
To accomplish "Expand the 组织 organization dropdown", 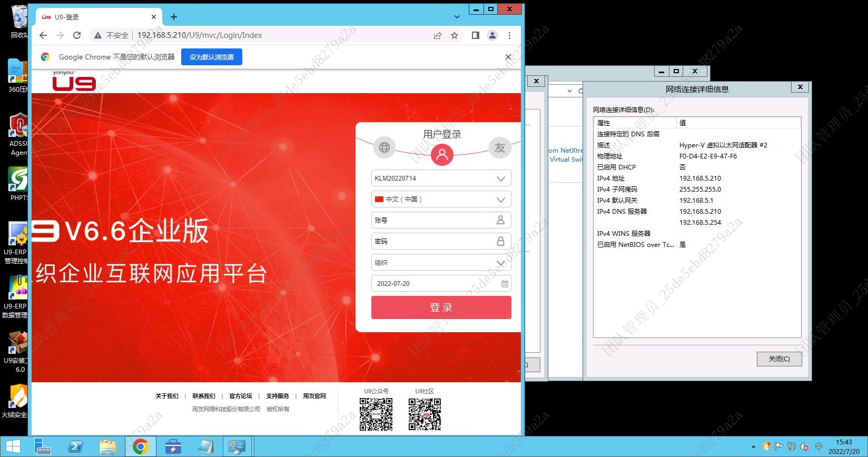I will 500,263.
